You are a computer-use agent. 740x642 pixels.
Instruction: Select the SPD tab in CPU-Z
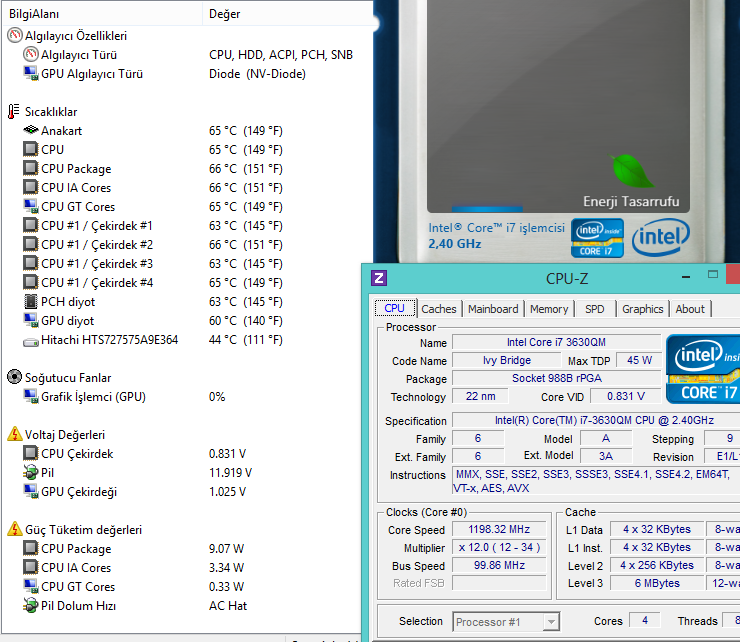595,309
